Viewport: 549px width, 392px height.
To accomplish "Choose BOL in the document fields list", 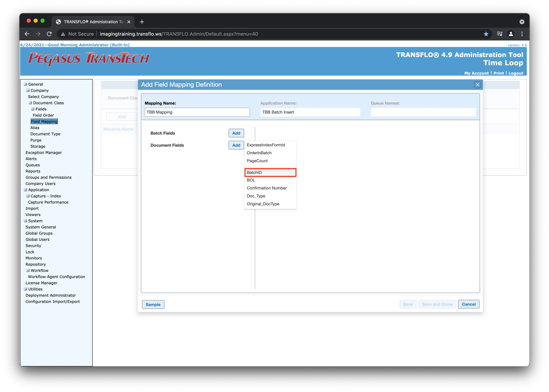I will pyautogui.click(x=270, y=180).
